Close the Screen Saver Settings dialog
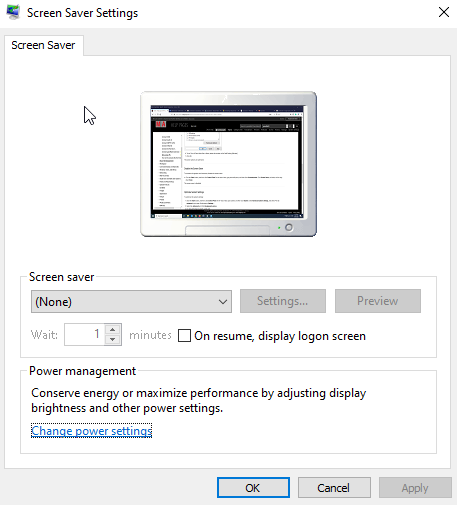 [444, 12]
